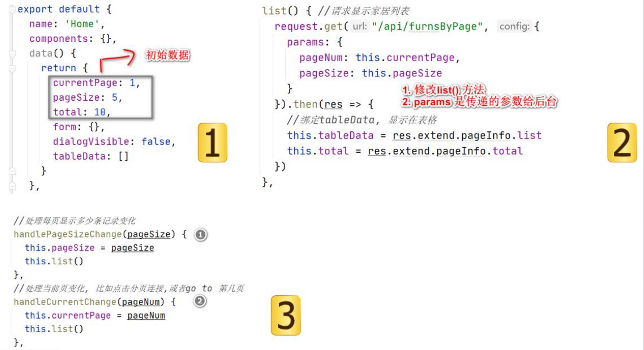Click the 'total: 10,' property line
This screenshot has height=350, width=644.
(82, 112)
